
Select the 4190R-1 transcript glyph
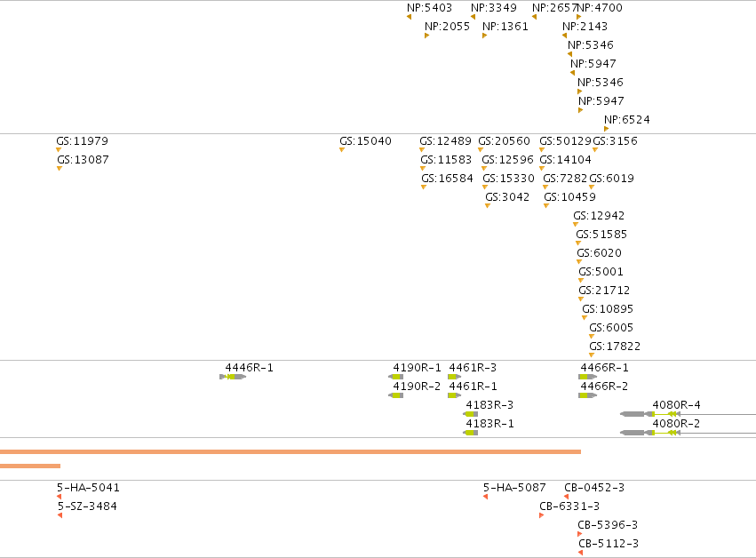396,377
